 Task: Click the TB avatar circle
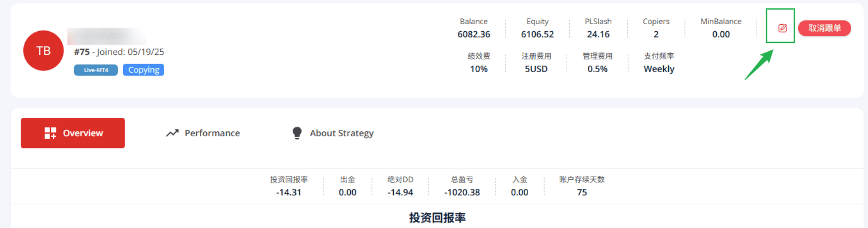pos(44,50)
